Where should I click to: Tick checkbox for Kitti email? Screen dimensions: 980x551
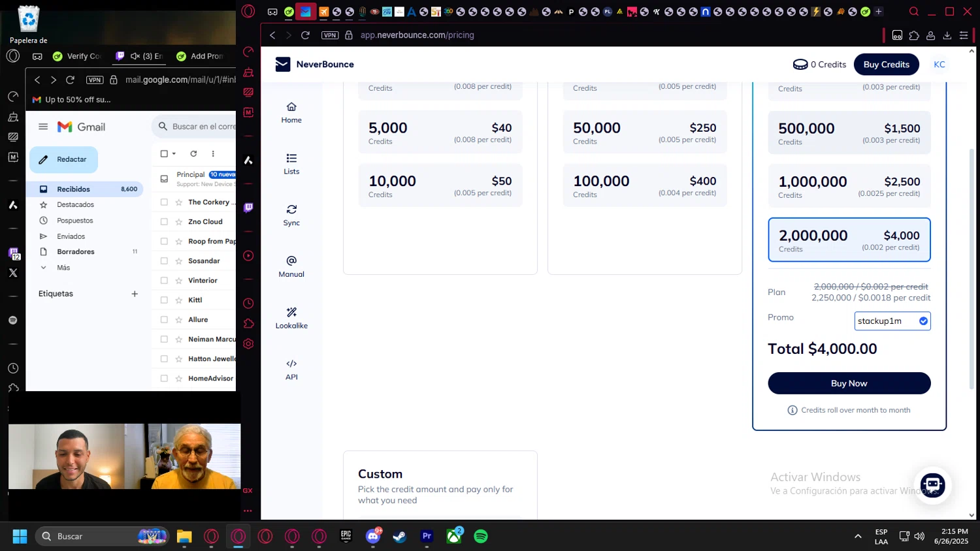[x=164, y=300]
